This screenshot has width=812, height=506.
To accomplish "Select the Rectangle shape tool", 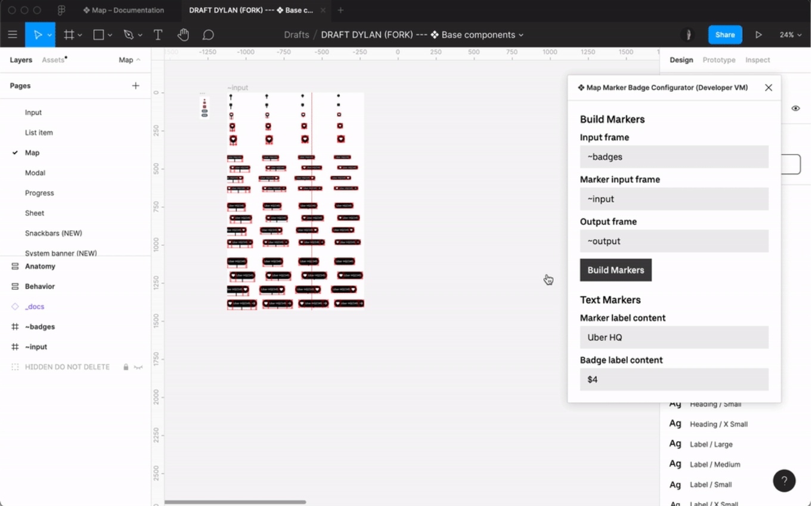I will tap(99, 35).
